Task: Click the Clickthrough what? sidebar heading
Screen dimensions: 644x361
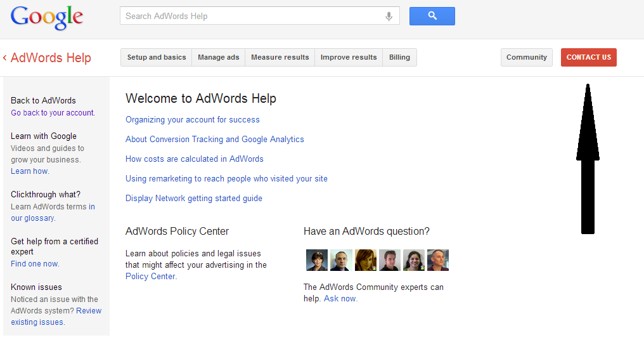Action: [x=46, y=195]
